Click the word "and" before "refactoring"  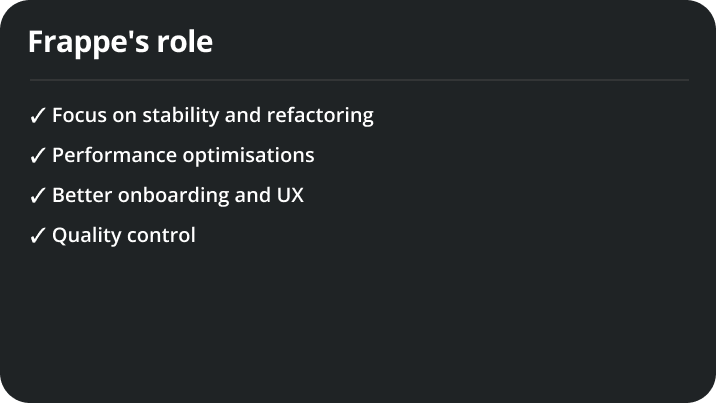(243, 116)
